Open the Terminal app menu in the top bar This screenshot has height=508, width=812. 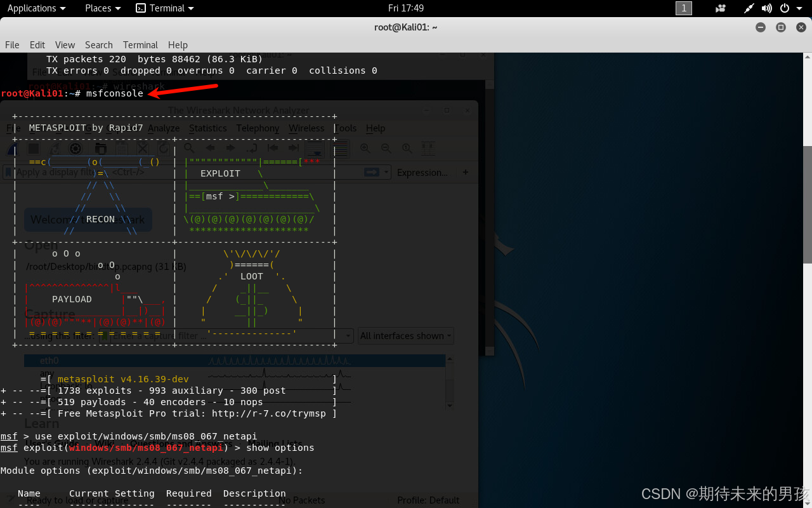coord(165,8)
